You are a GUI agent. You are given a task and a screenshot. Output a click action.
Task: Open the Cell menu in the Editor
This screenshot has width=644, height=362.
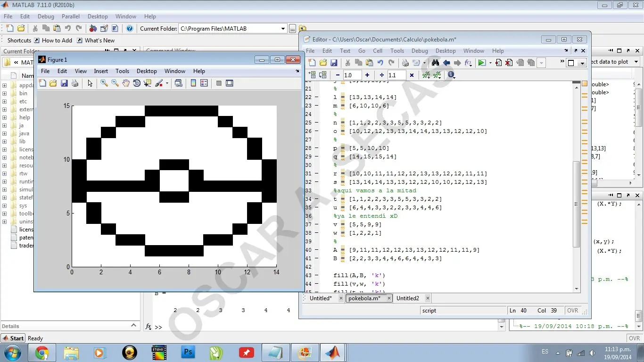pos(378,51)
